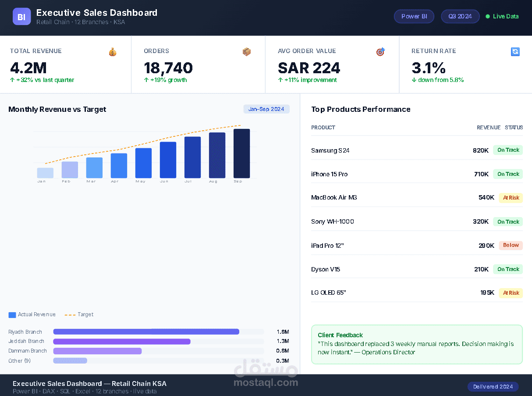
Task: Click the money bag icon on Total Revenue
Action: pos(113,52)
